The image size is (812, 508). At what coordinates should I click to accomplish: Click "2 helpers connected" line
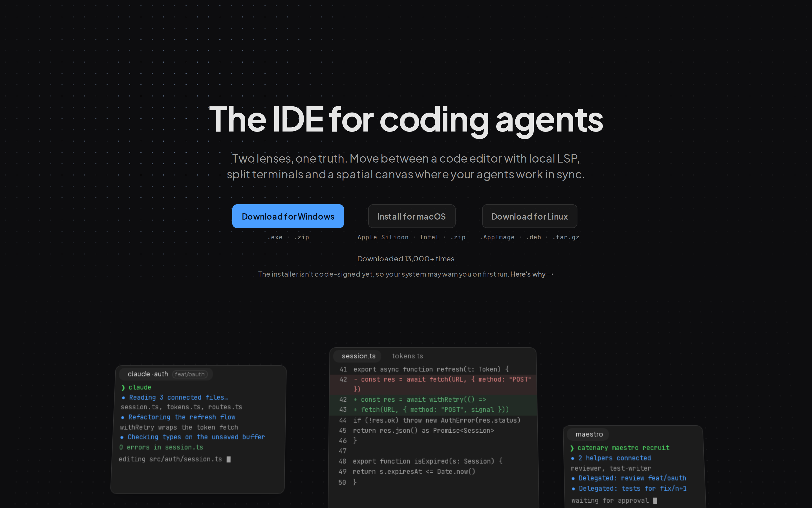[611, 458]
